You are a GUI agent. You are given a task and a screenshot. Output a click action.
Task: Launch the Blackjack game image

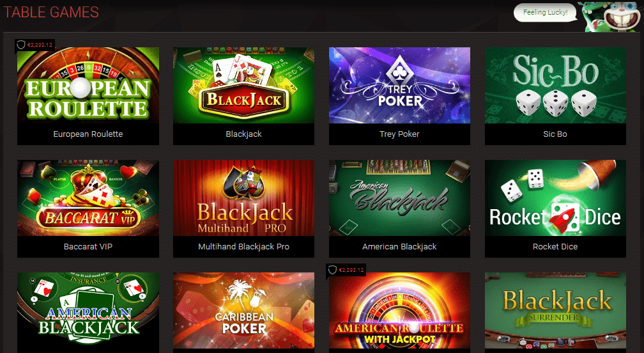(243, 85)
